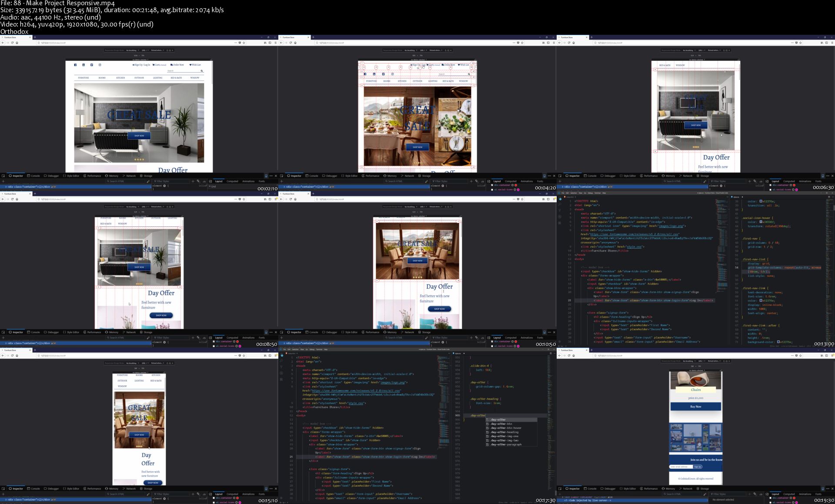Screen dimensions: 835x504
Task: Click VS Code Search icon in 00:13:00 frame
Action: tap(560, 205)
